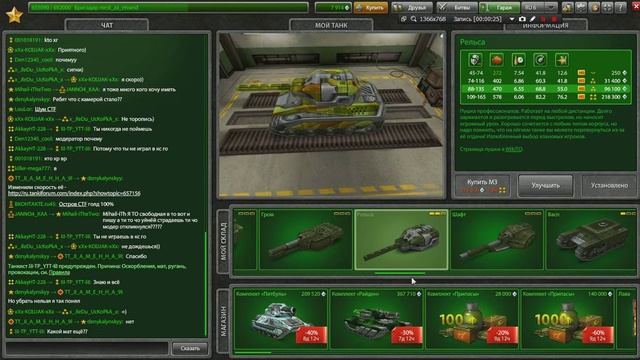Select the recorder pencil draw tool

click(533, 19)
